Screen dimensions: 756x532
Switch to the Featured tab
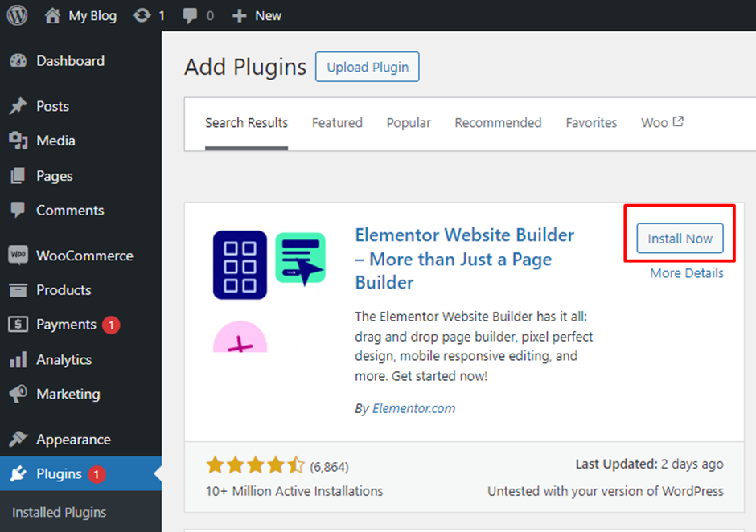pyautogui.click(x=337, y=122)
